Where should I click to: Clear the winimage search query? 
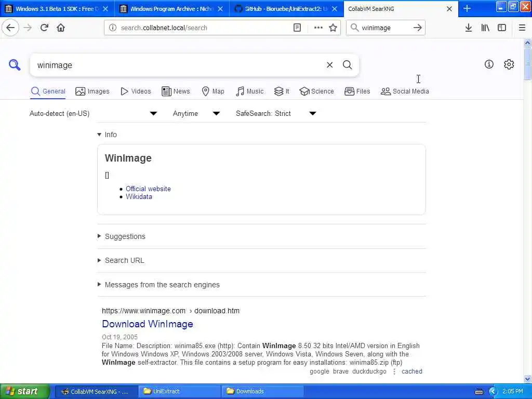tap(329, 65)
